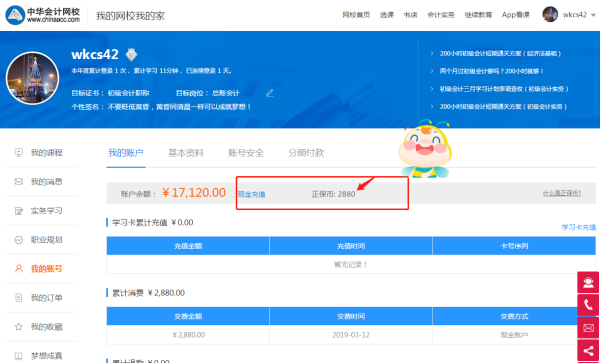Click the 暂无记录！ empty row
The width and height of the screenshot is (600, 363).
pos(351,264)
